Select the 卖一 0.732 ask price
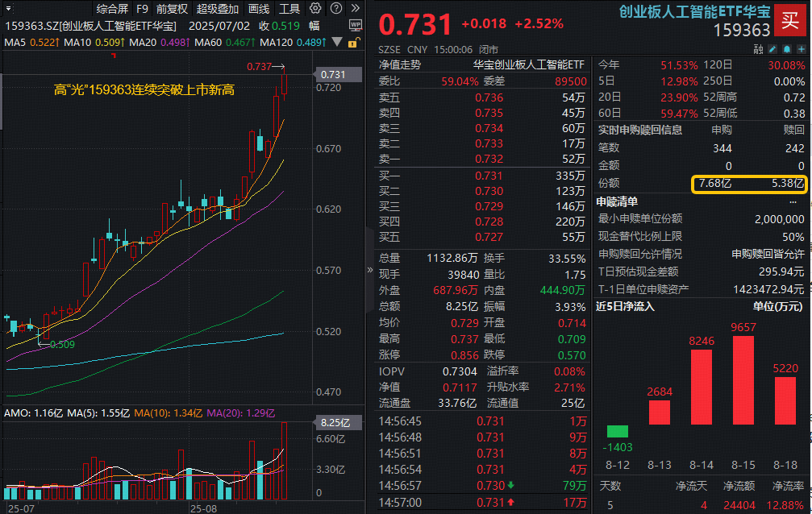The height and width of the screenshot is (514, 812). [489, 159]
